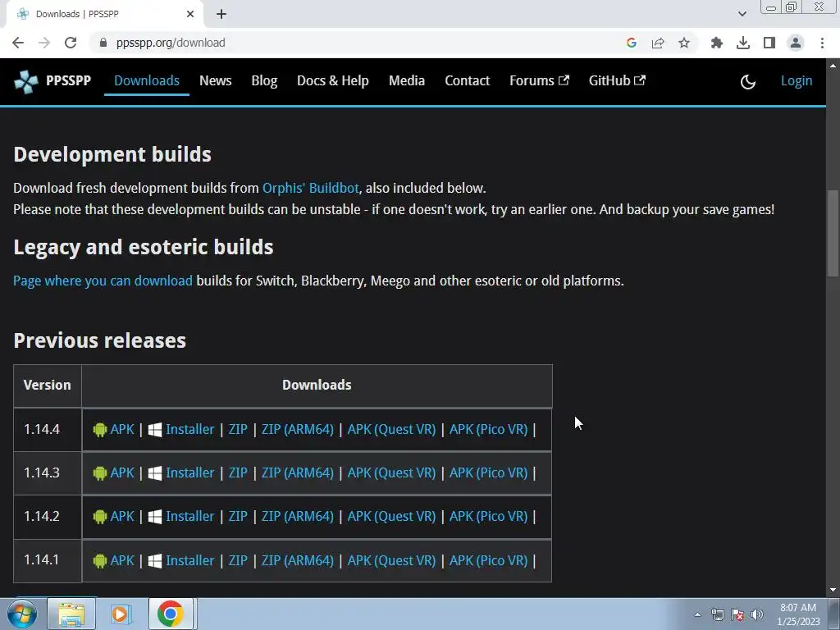Download APK (Pico VR) for 1.14.2
Screen dimensions: 840x630
pos(488,516)
